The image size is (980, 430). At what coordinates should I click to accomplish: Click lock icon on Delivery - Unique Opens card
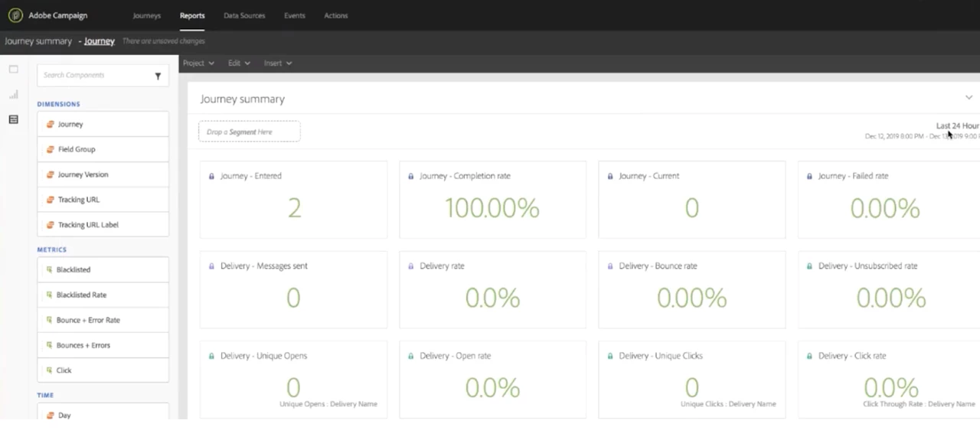(x=212, y=356)
